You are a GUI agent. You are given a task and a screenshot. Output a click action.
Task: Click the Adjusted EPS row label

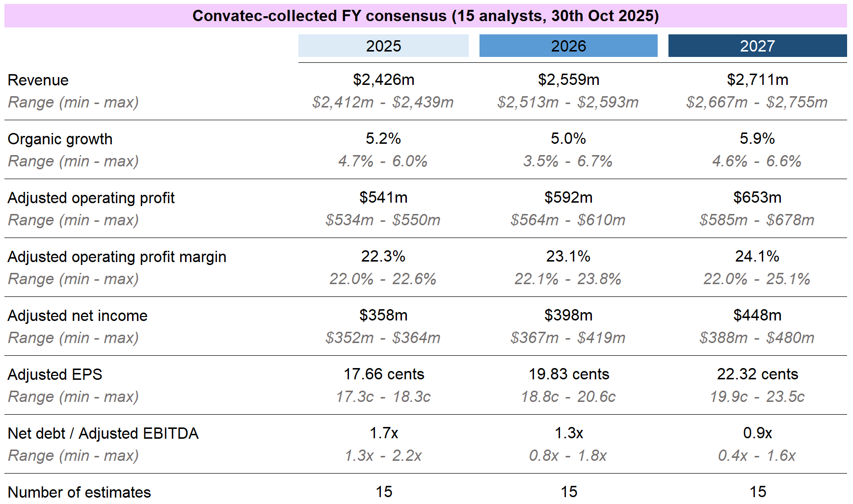pyautogui.click(x=55, y=374)
